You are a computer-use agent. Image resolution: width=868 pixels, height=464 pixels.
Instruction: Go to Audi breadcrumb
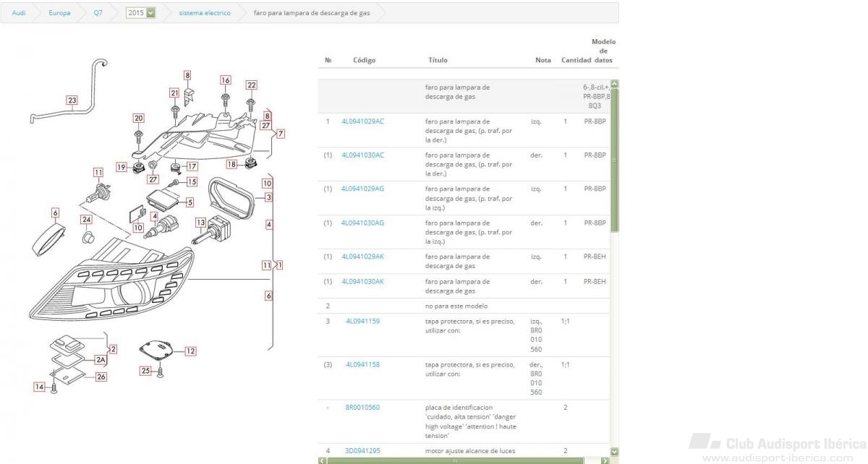(19, 13)
